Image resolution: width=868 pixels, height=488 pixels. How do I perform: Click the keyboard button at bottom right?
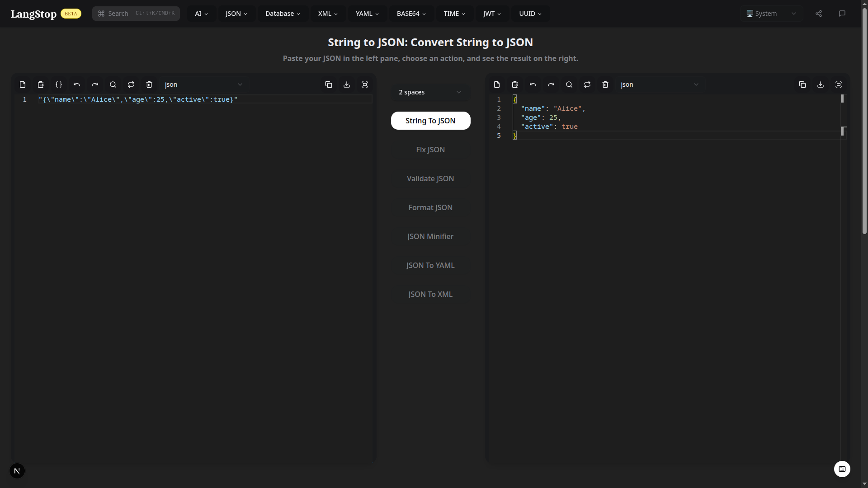(x=842, y=469)
